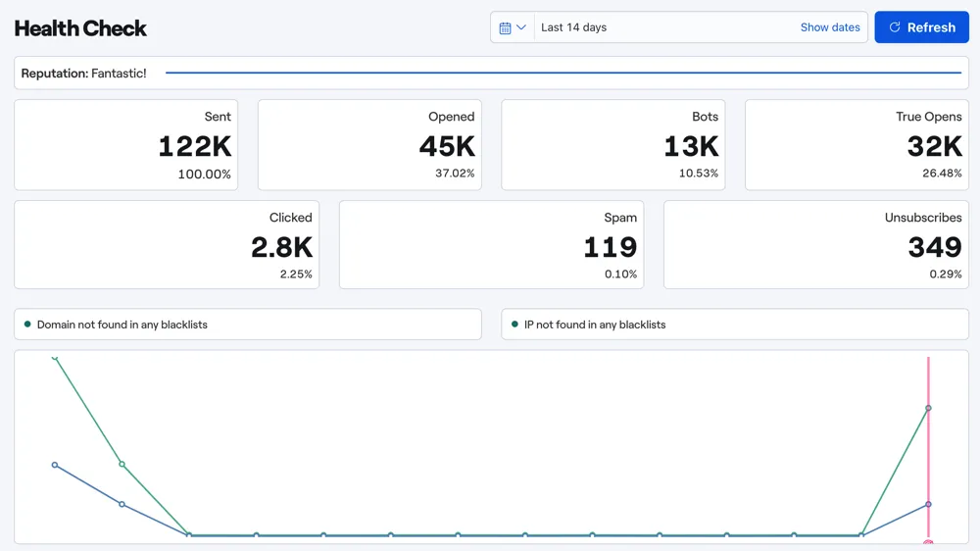
Task: Select the Opened 45K stat card
Action: click(369, 145)
